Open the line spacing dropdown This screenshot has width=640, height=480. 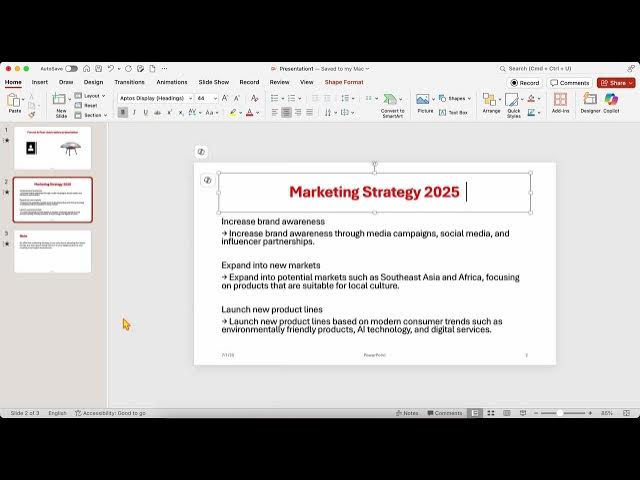pos(347,98)
